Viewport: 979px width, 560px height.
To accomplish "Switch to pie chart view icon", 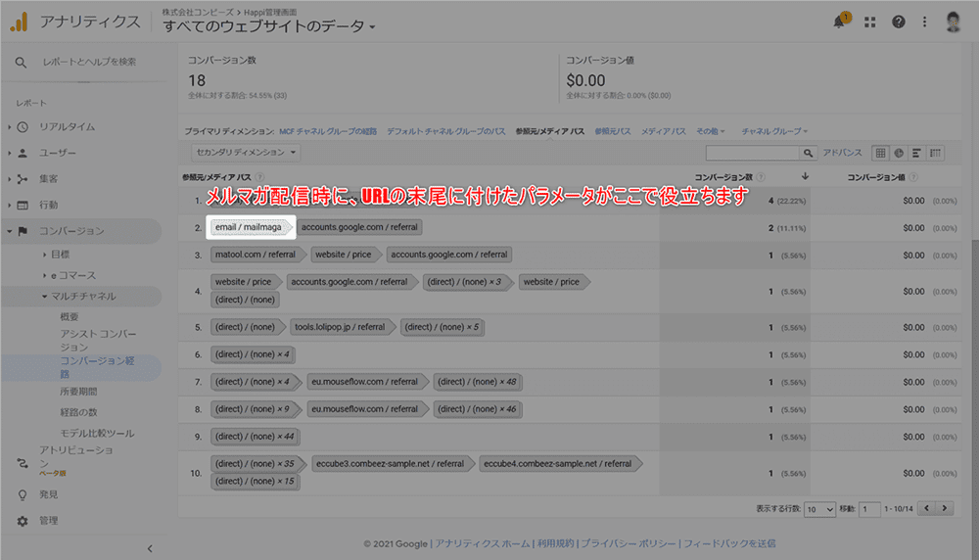I will pos(899,153).
